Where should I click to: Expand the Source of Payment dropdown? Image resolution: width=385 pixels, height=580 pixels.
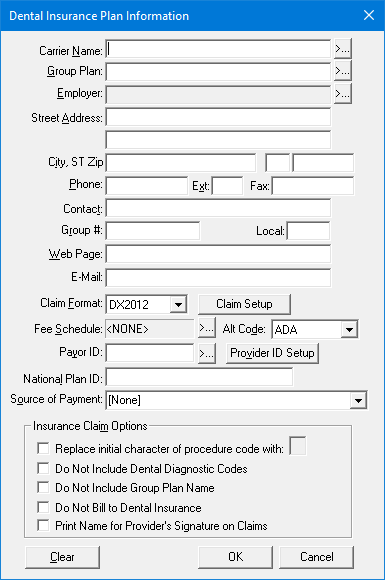[x=358, y=400]
